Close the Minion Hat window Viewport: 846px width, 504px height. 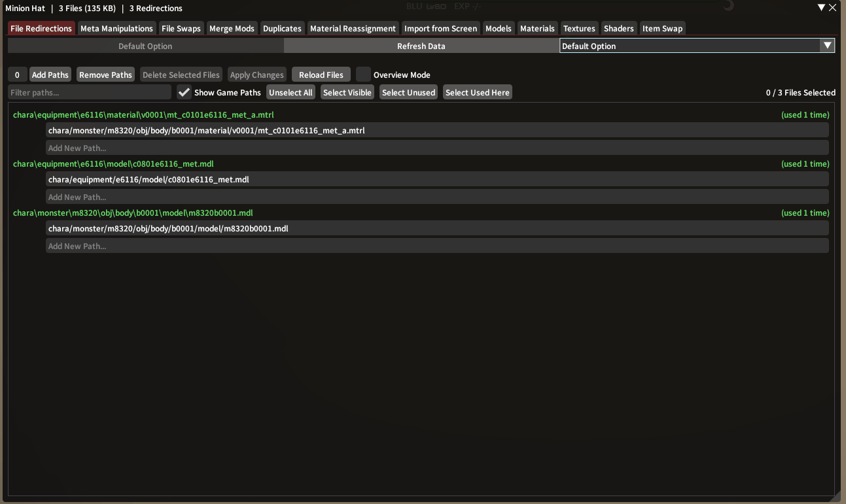click(x=832, y=8)
